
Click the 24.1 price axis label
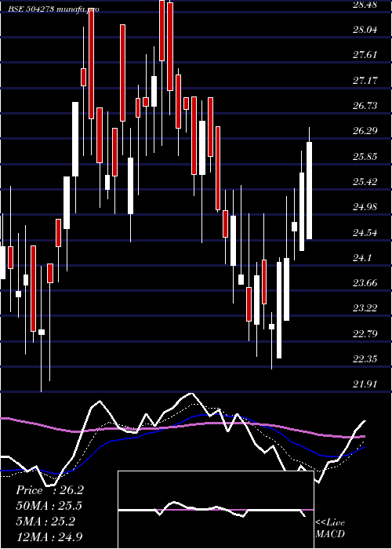[x=362, y=258]
